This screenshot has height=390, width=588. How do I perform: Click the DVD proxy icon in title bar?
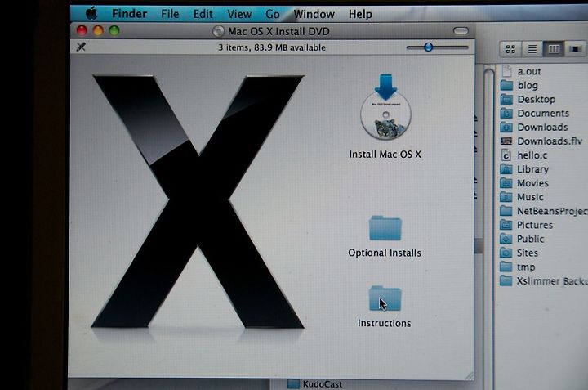pyautogui.click(x=218, y=31)
